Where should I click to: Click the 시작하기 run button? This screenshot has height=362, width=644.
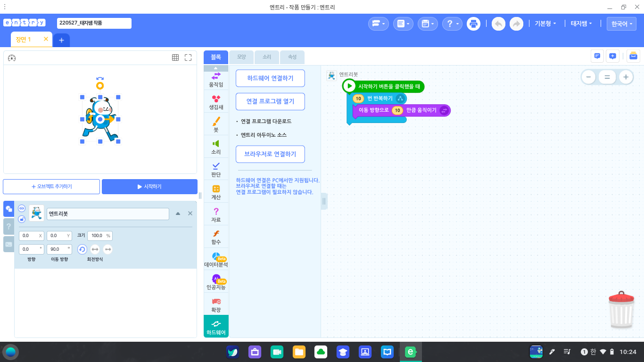click(x=149, y=187)
